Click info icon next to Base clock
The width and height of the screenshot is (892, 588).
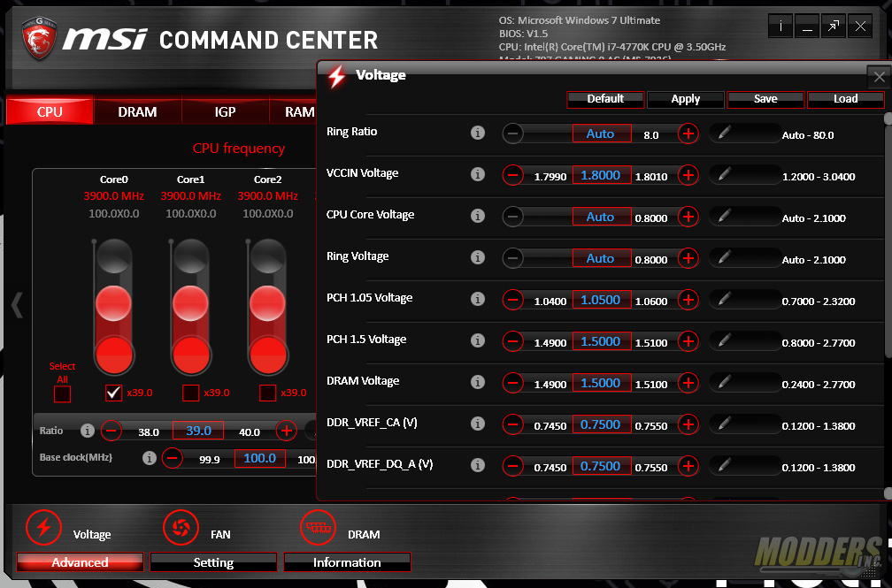[x=149, y=458]
